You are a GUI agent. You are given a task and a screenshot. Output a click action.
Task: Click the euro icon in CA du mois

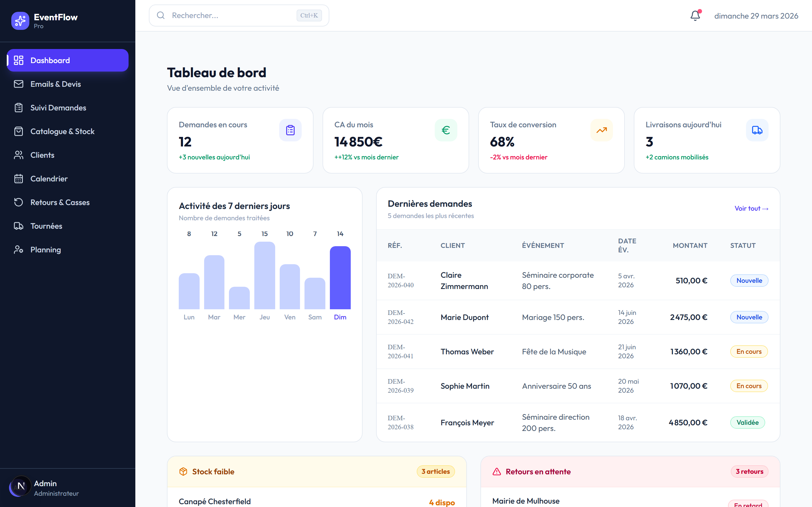pos(446,130)
